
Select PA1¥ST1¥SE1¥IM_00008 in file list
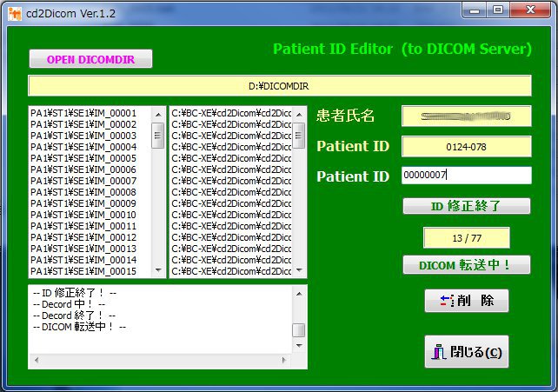click(x=83, y=192)
